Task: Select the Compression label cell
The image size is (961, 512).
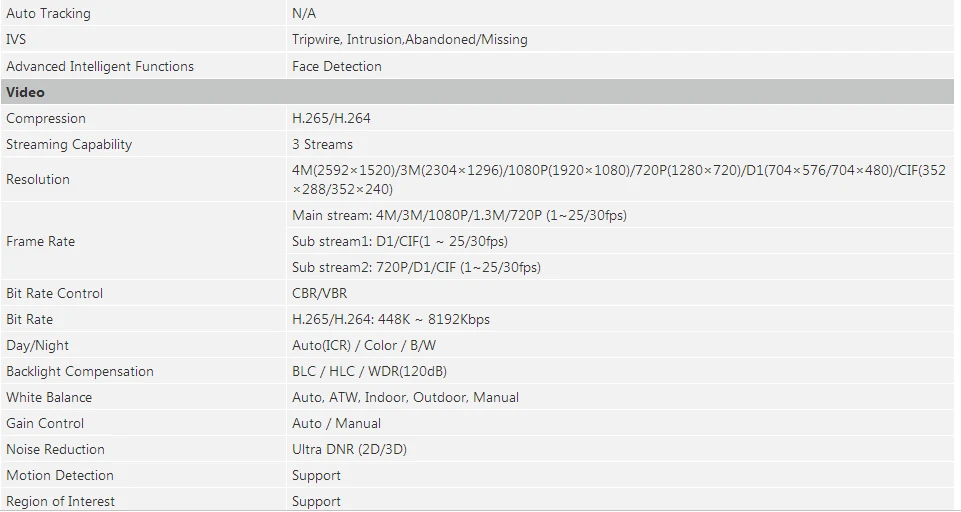Action: click(143, 118)
